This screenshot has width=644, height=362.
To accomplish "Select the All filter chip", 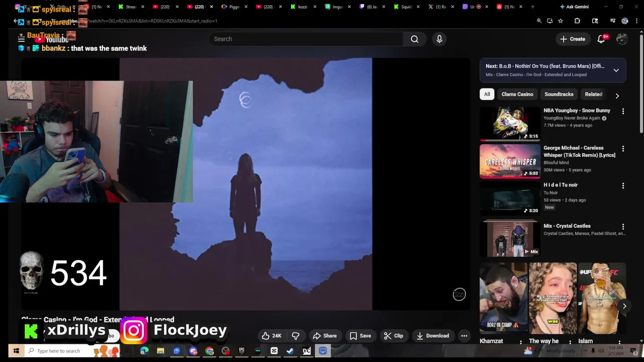I will coord(487,95).
